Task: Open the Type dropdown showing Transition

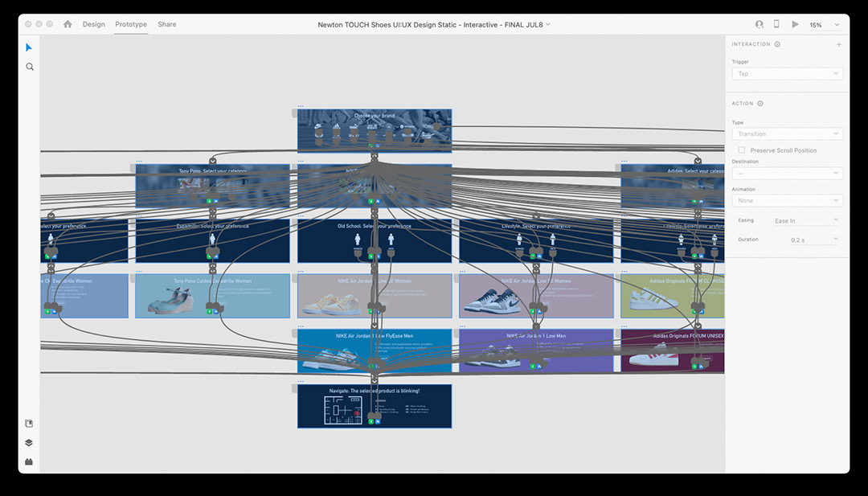Action: coord(787,134)
